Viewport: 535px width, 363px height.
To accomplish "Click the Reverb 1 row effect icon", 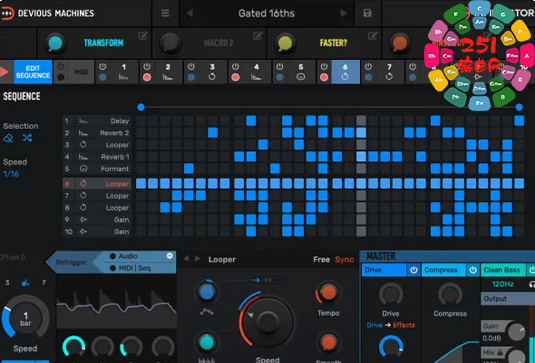I will coord(83,157).
